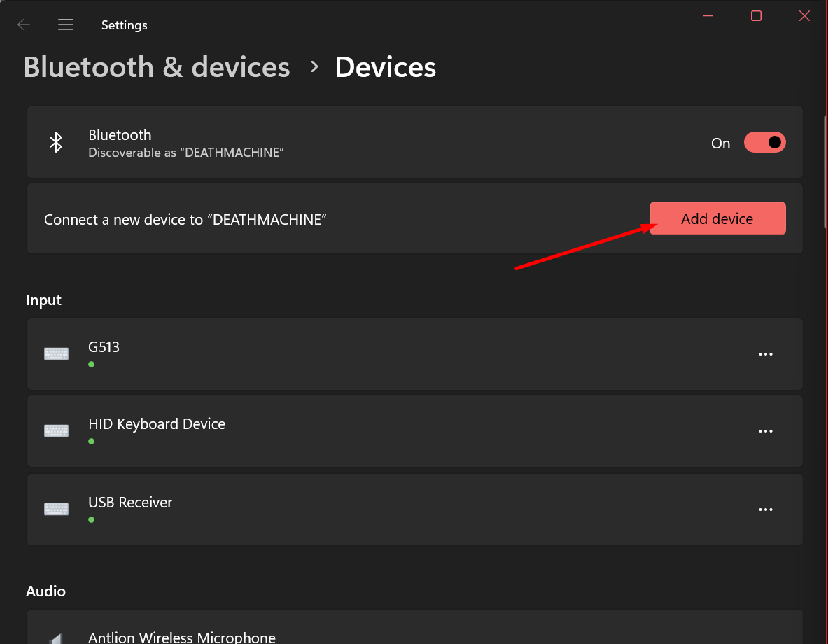Click the vertical scrollbar on the right
Viewport: 828px width, 644px height.
pos(824,168)
